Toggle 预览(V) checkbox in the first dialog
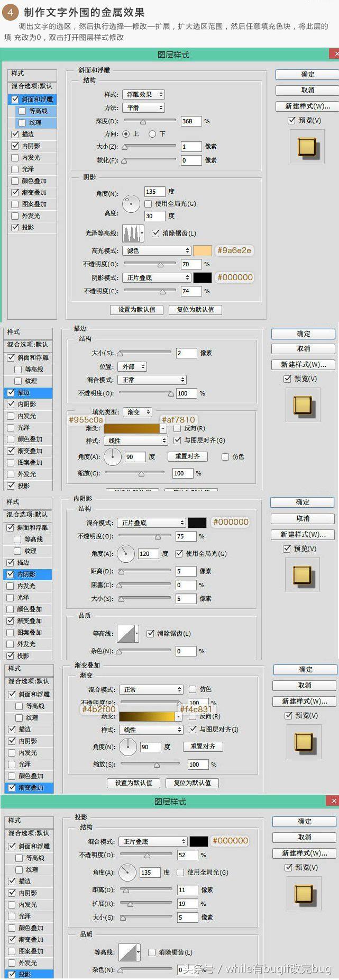 (291, 120)
